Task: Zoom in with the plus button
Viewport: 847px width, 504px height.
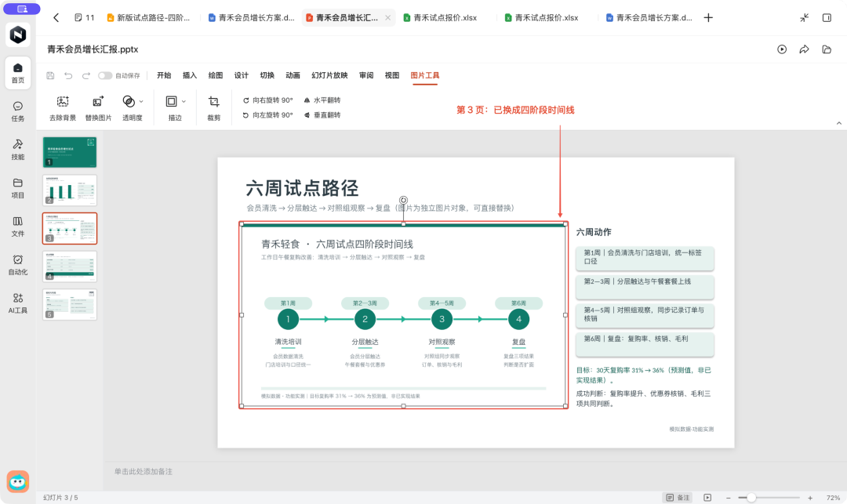Action: (x=810, y=498)
